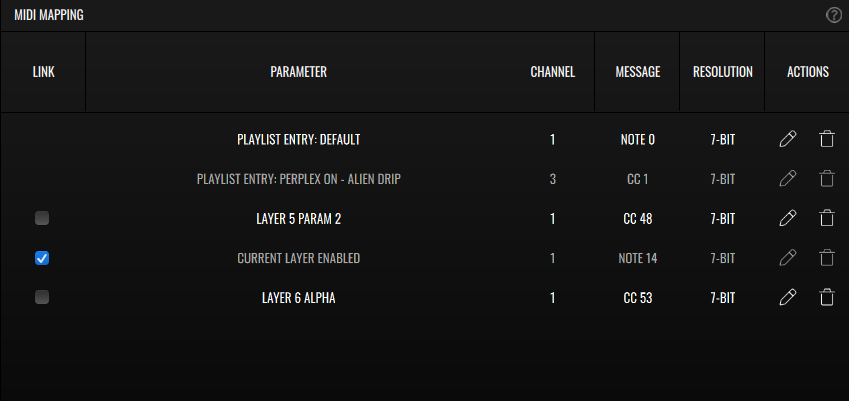Click the Channel column header
Viewport: 849px width, 401px height.
[552, 72]
